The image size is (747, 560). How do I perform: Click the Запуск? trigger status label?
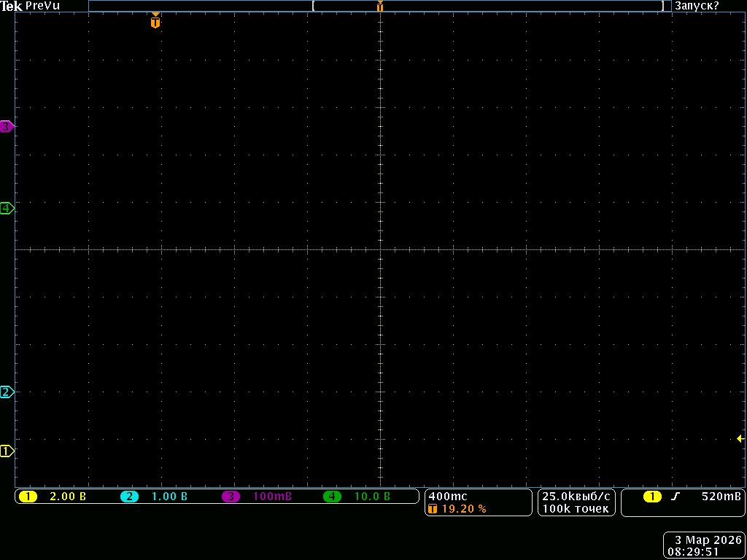(697, 6)
